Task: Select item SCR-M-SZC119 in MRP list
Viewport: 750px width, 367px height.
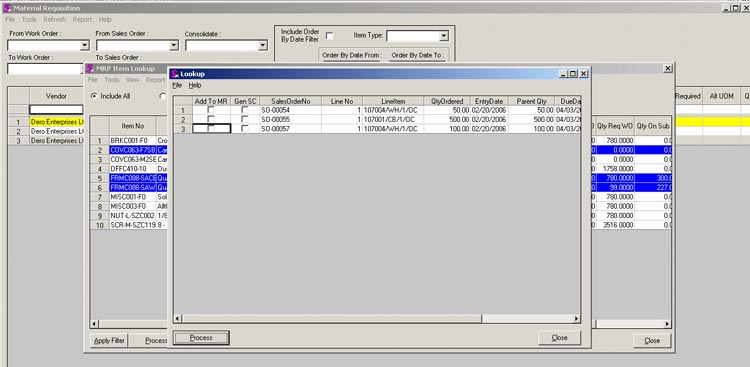Action: (132, 225)
